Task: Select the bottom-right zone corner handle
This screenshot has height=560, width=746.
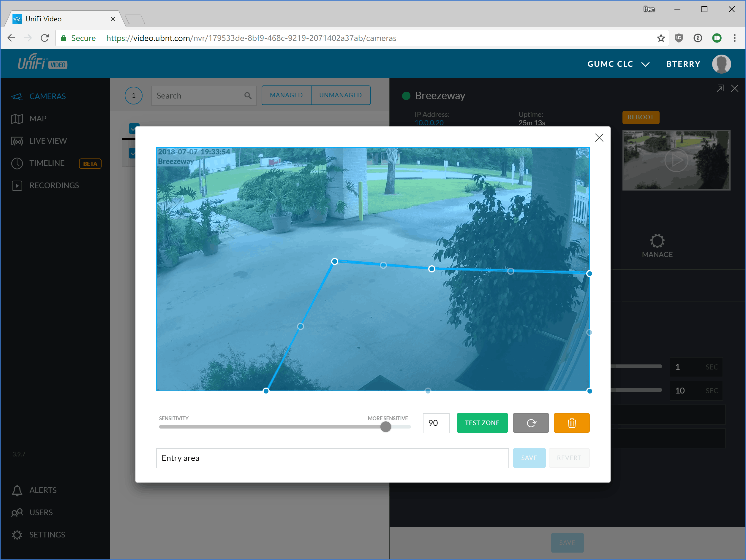Action: (589, 391)
